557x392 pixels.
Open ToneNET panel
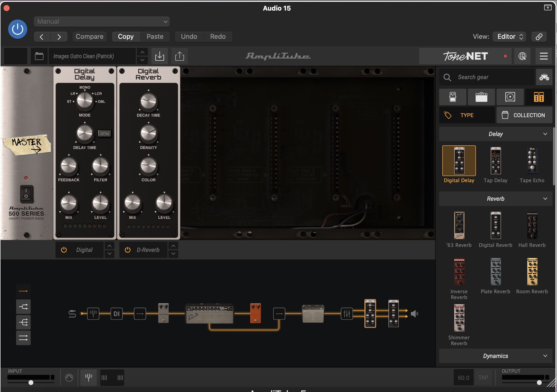pos(465,56)
